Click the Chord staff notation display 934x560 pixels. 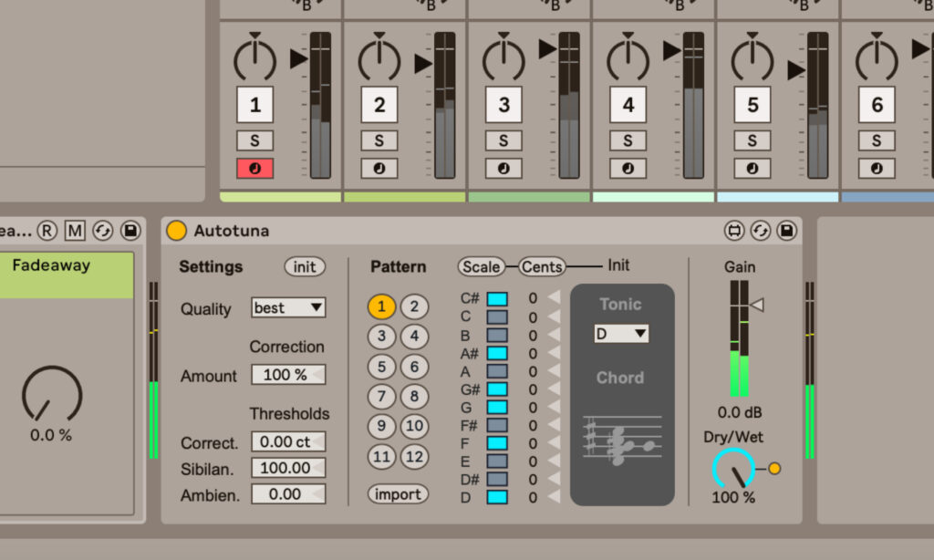pos(622,441)
